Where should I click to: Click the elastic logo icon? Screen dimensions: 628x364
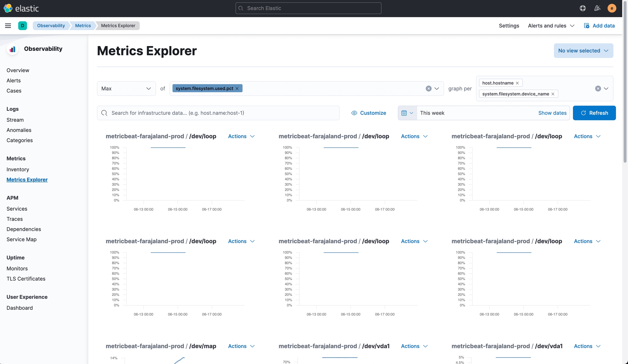(x=8, y=8)
